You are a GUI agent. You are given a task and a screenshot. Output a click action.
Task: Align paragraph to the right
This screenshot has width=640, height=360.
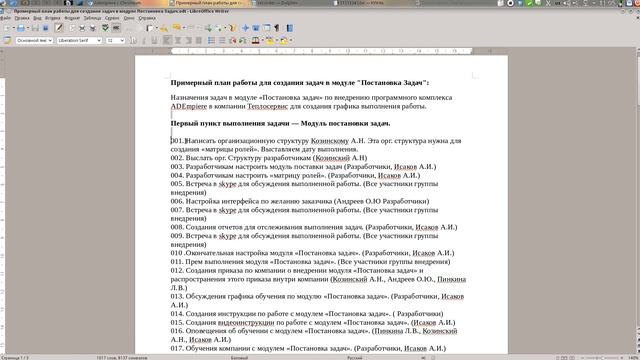[x=188, y=40]
